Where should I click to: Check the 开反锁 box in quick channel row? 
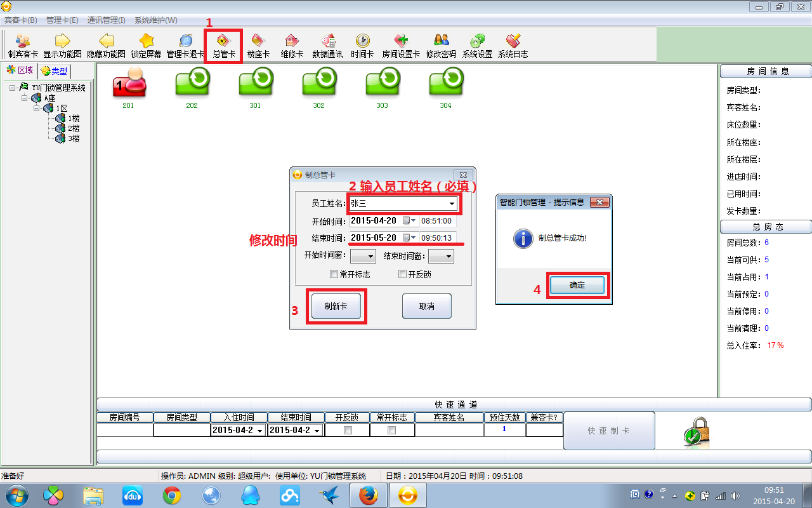[x=347, y=430]
